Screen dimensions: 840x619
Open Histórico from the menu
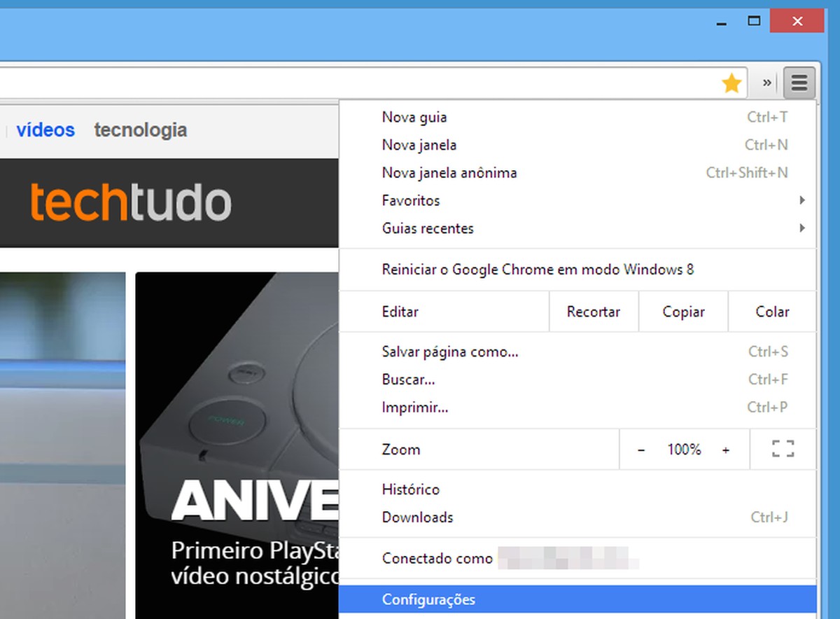(x=577, y=489)
